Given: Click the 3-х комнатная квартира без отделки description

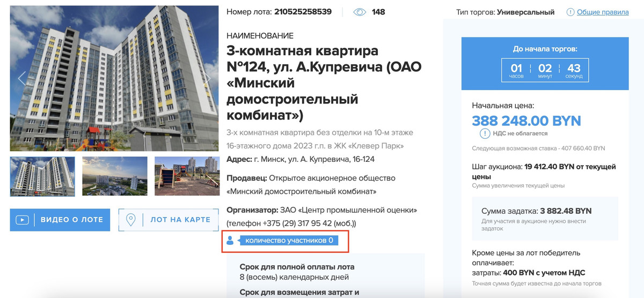Looking at the screenshot, I should [320, 139].
